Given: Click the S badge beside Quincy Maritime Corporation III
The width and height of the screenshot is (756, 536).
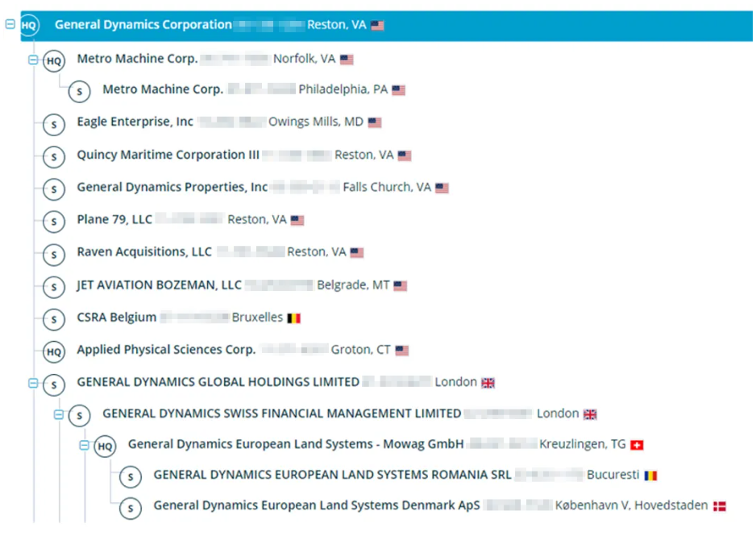Looking at the screenshot, I should click(x=54, y=156).
